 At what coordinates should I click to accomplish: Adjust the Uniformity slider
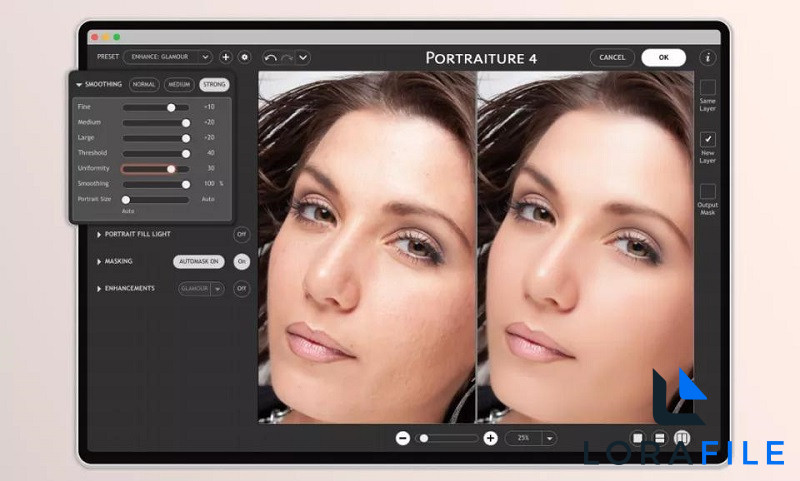[156, 169]
